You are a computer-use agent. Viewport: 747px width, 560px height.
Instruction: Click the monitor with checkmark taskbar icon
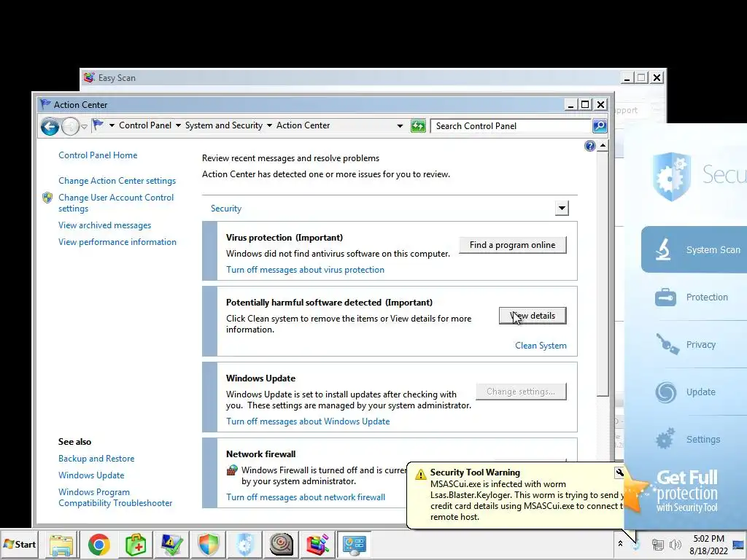(171, 545)
